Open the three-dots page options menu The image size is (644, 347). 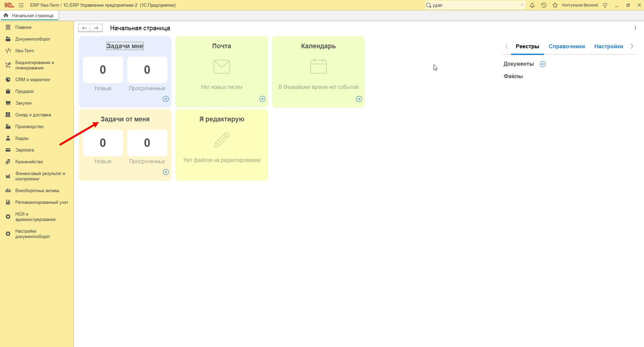point(635,28)
